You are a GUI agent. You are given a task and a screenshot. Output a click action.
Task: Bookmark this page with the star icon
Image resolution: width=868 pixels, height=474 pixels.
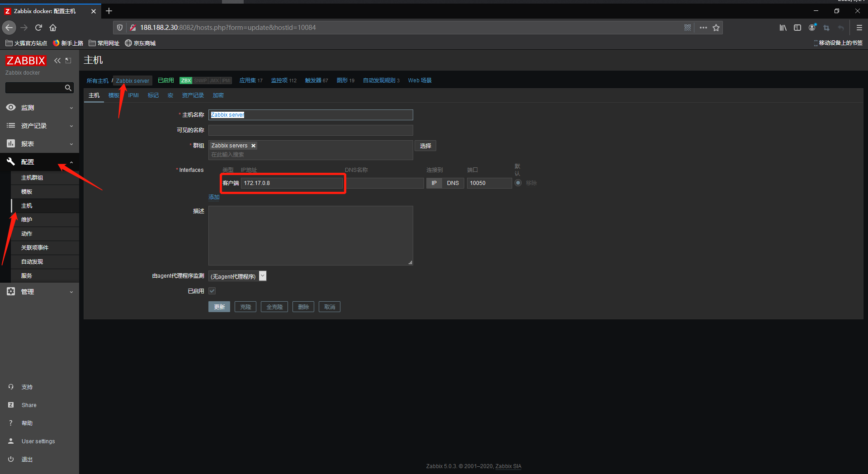(716, 28)
